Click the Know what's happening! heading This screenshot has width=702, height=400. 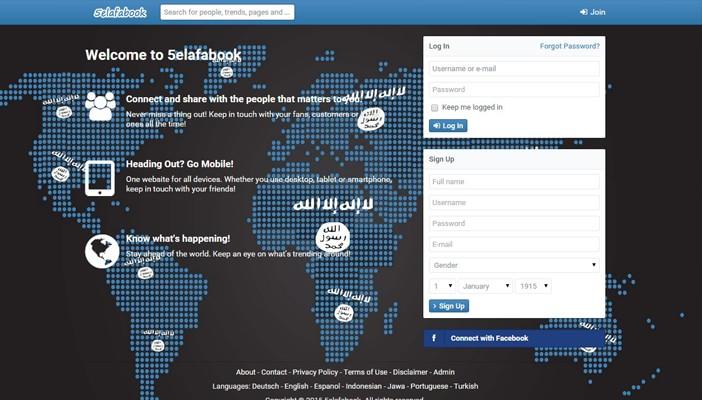coord(178,239)
